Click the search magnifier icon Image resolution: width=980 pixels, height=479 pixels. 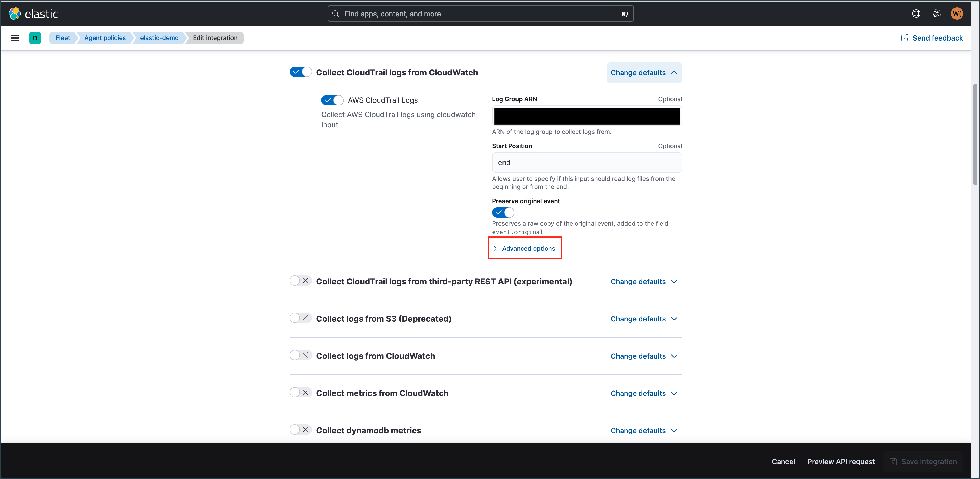336,14
